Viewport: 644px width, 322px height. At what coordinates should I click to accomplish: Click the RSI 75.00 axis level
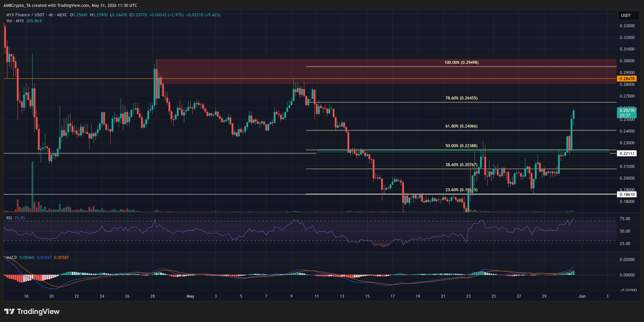(x=625, y=219)
